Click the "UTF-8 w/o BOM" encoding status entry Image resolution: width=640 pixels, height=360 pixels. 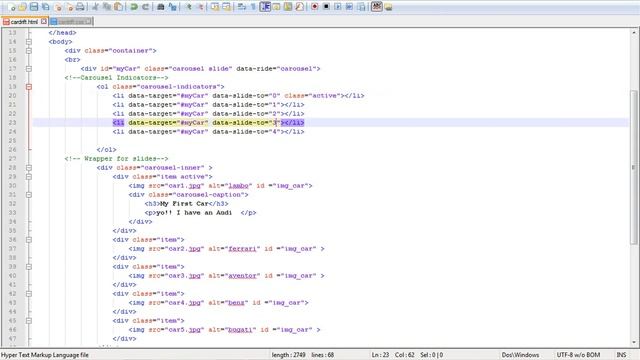(x=578, y=355)
